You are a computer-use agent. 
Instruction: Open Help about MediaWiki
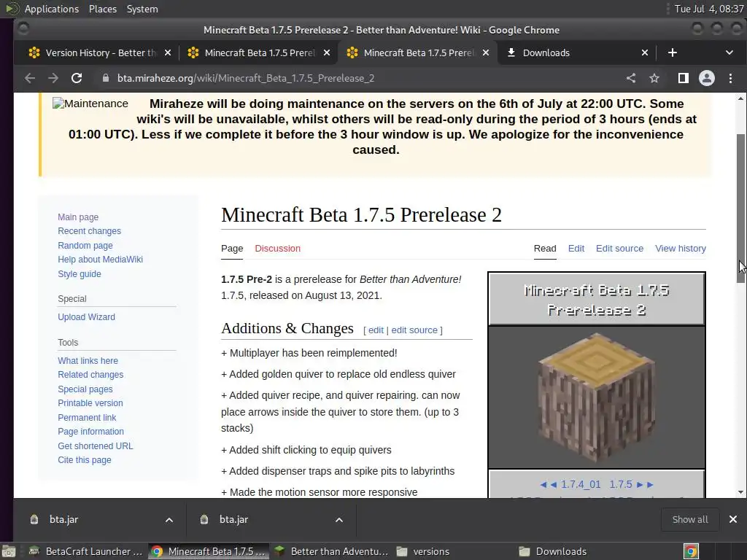tap(100, 260)
